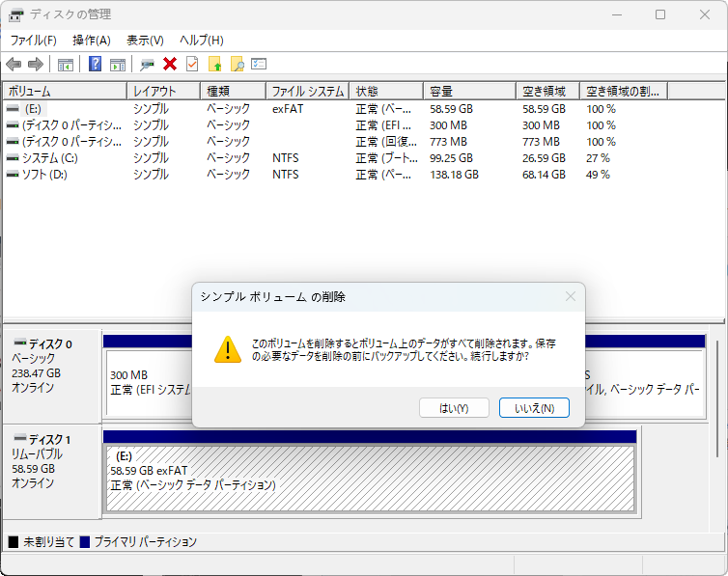Sort by ファイル システム column header

307,92
